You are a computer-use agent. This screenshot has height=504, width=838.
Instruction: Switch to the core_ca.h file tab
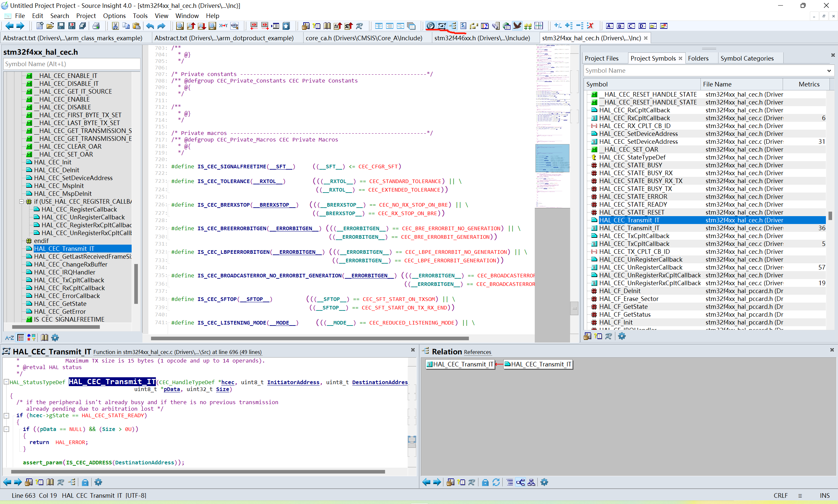point(364,38)
